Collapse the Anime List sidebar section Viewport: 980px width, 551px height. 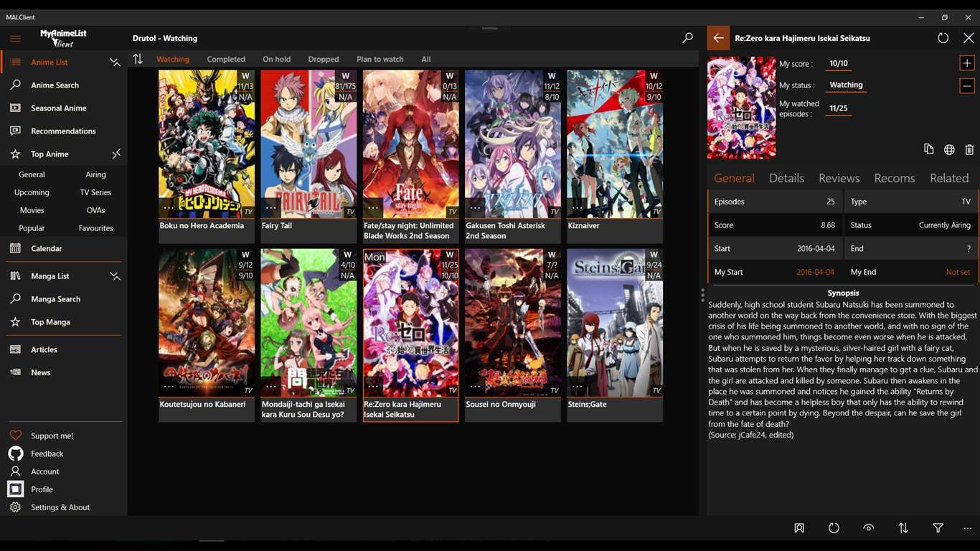(115, 62)
